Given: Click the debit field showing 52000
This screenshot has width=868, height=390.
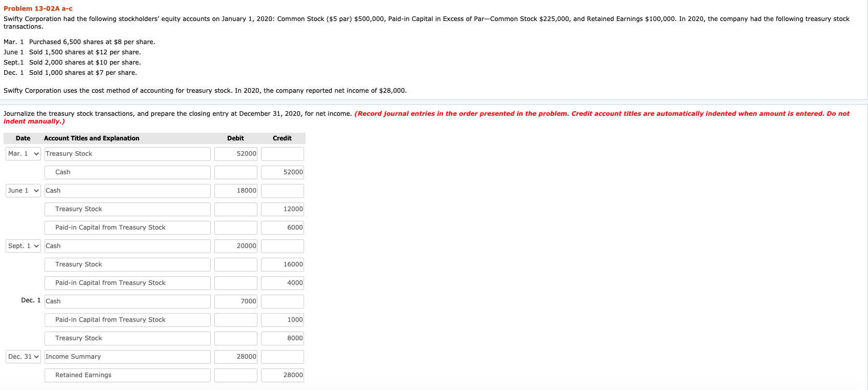Looking at the screenshot, I should [236, 154].
